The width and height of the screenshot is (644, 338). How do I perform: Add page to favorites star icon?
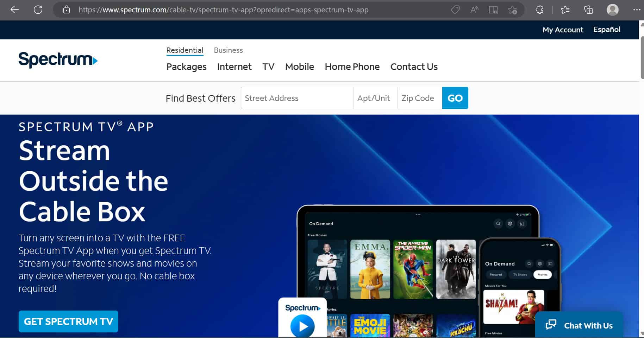pos(513,9)
